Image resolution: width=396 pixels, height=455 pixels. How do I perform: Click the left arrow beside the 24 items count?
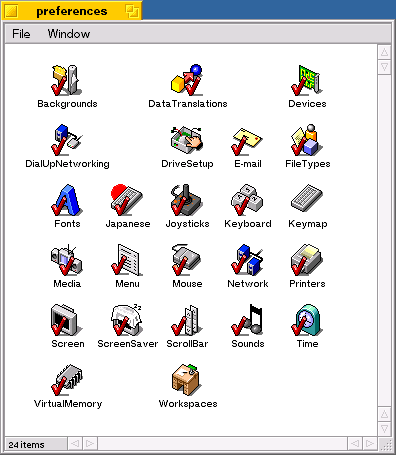(x=75, y=443)
